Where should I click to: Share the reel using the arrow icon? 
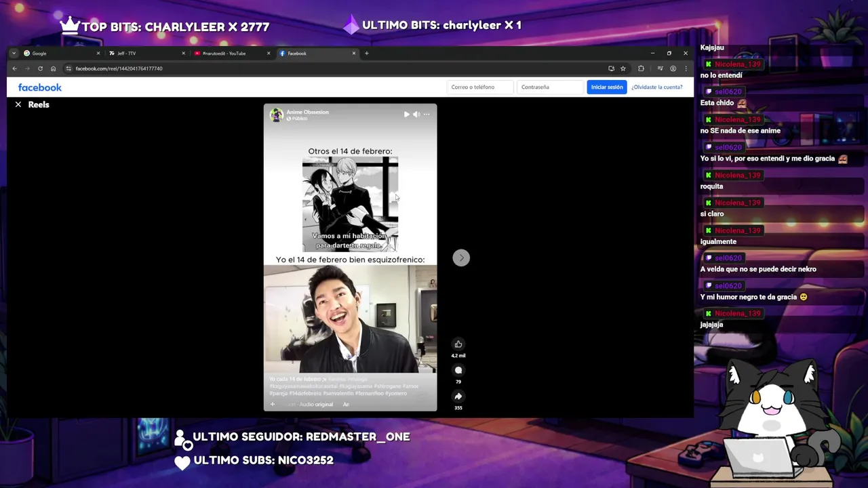[458, 396]
